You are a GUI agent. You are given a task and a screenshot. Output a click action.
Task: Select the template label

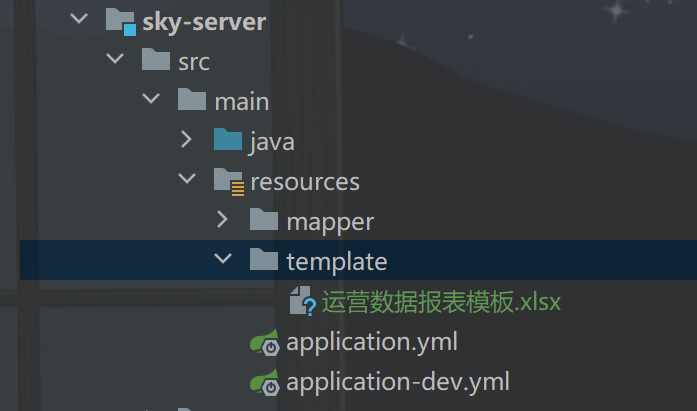point(337,262)
